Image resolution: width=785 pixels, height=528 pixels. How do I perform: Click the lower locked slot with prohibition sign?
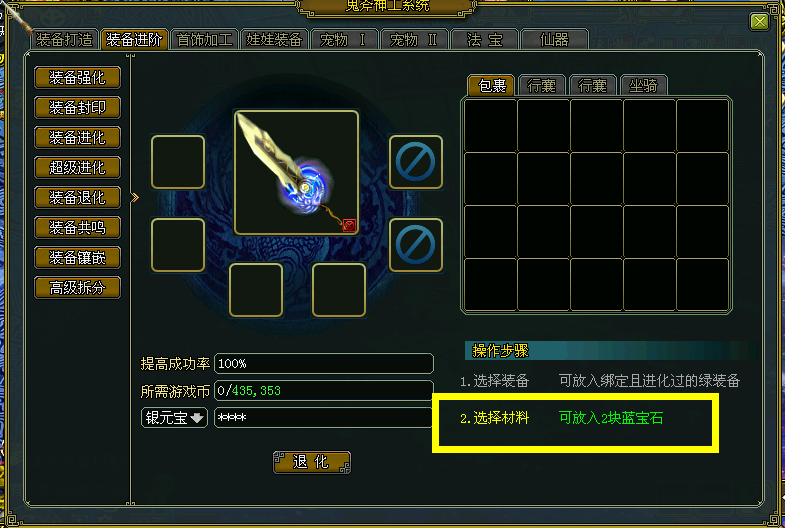point(416,245)
